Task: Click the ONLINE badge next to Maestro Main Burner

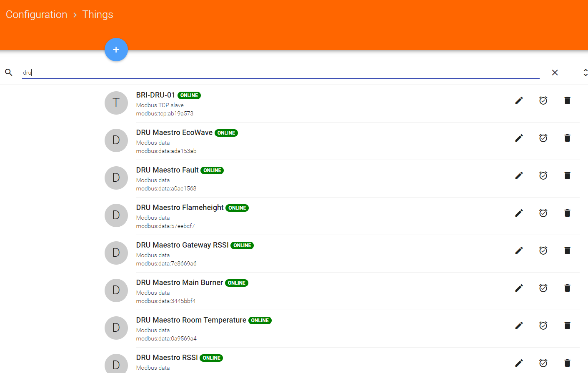Action: (237, 283)
